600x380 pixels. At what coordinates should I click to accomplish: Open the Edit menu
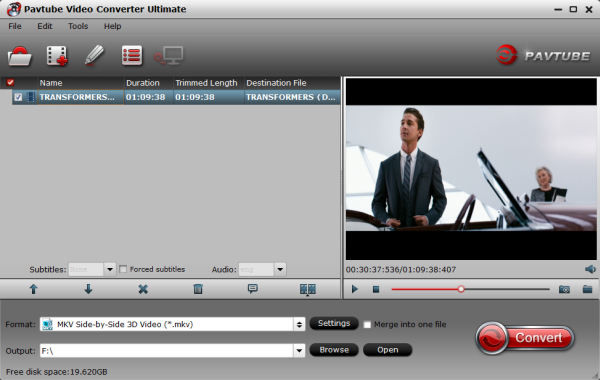coord(45,26)
